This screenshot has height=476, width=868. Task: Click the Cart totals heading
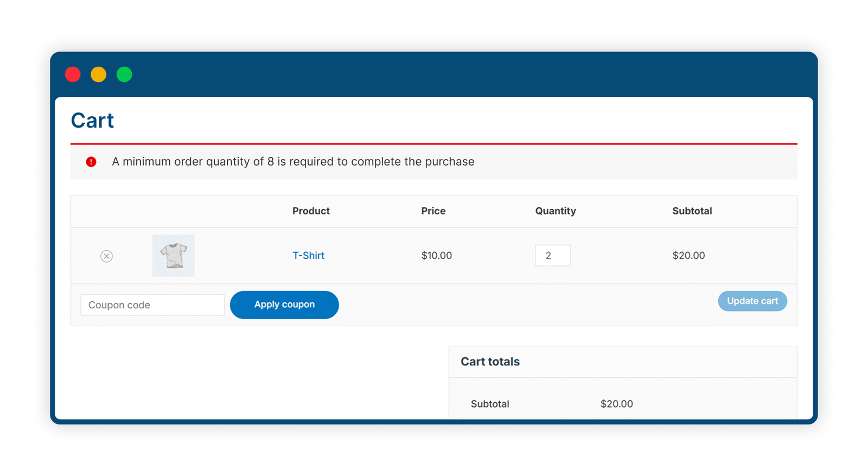tap(490, 361)
